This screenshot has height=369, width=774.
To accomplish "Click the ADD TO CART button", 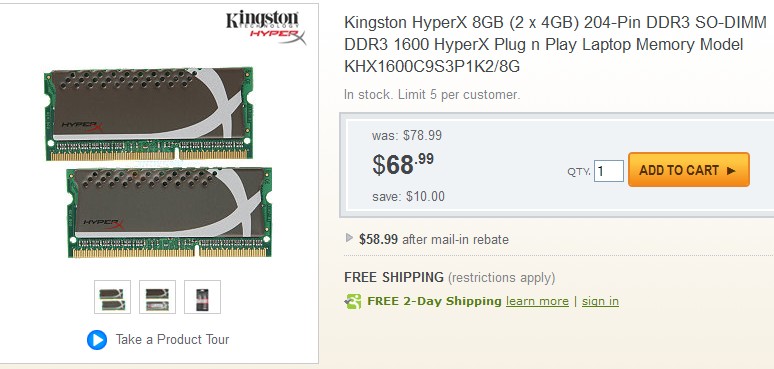I will 689,170.
